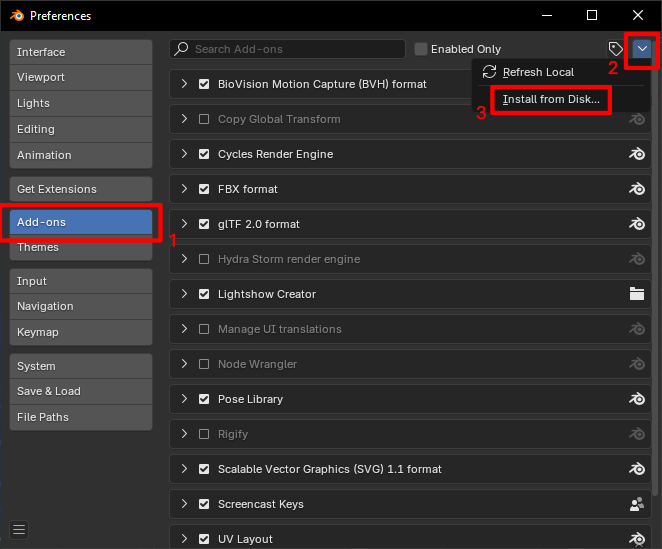
Task: Click the Blender logo beside FBX format
Action: pyautogui.click(x=637, y=189)
